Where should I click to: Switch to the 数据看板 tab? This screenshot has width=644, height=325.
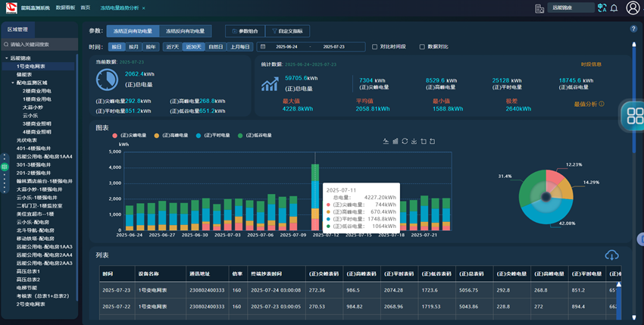pos(65,8)
